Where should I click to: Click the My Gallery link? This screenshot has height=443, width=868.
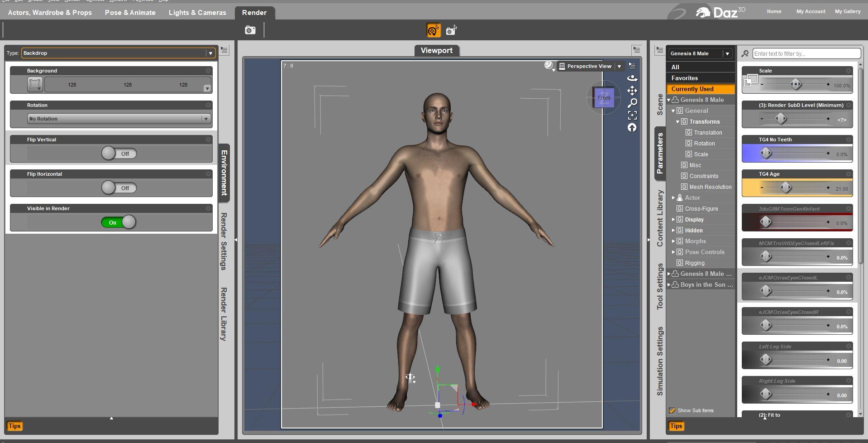pyautogui.click(x=848, y=11)
